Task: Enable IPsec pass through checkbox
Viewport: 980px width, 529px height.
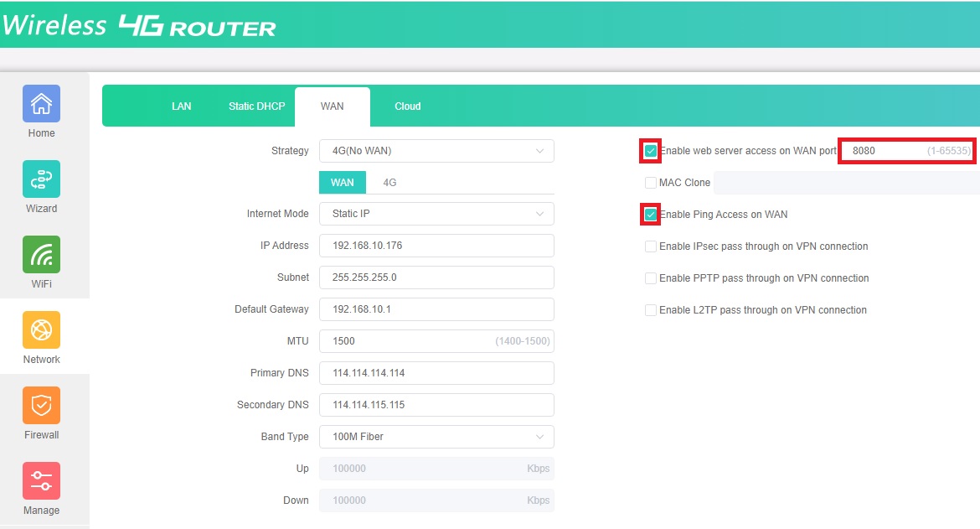Action: pos(651,246)
